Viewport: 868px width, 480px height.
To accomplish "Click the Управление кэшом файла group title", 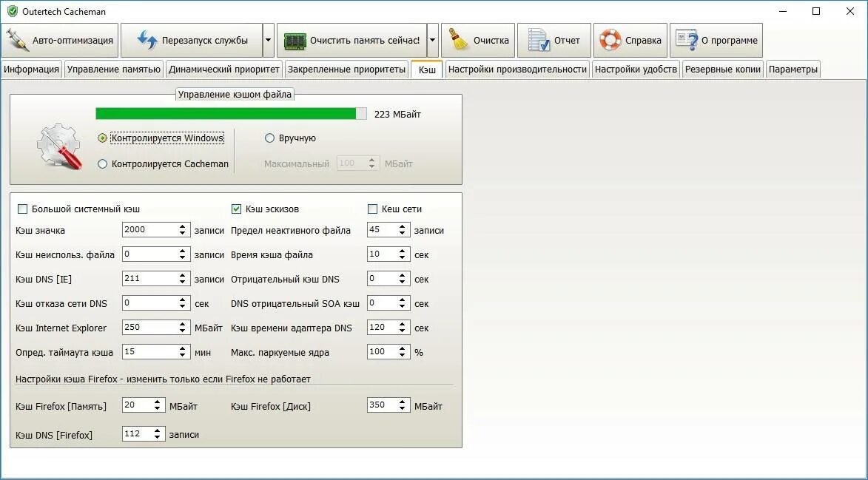I will click(235, 95).
